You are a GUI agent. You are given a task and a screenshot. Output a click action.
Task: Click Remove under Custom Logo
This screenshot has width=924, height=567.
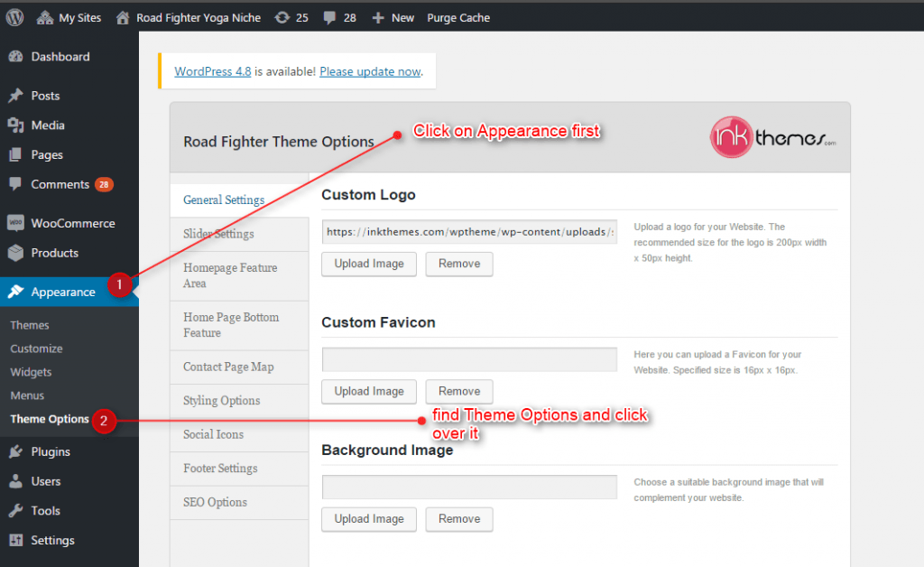click(x=459, y=264)
